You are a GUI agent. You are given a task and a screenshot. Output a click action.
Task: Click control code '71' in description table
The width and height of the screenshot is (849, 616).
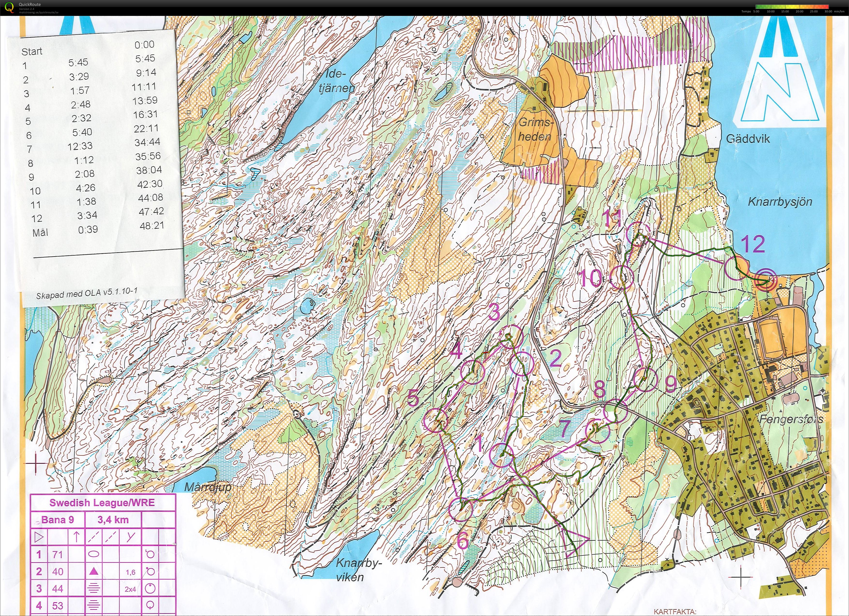(57, 554)
